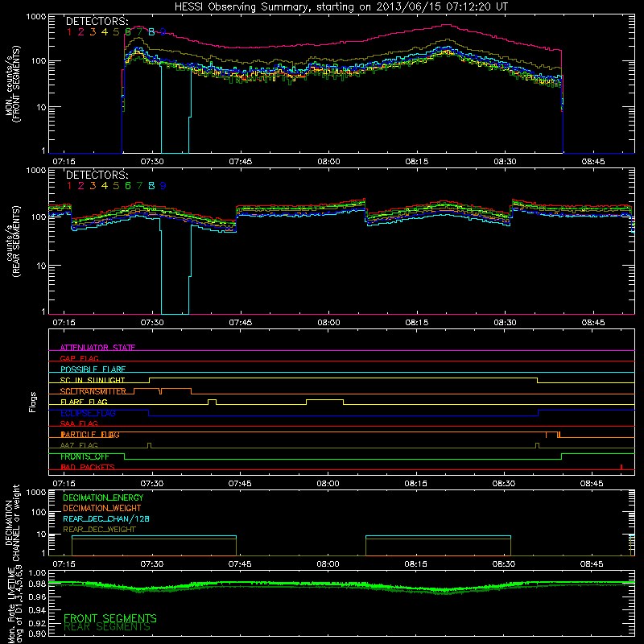Viewport: 644px width, 644px height.
Task: Click the 1.00 value on the livetime axis
Action: coord(37,572)
